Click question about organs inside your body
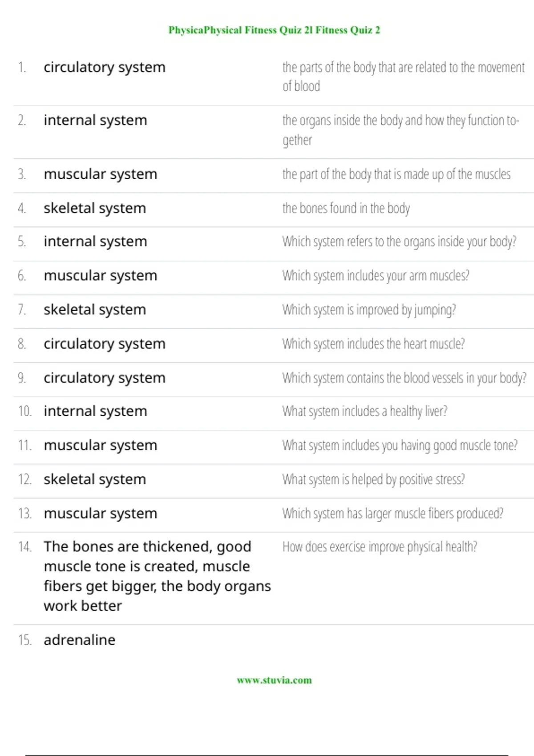Viewport: 534px width, 756px height. pyautogui.click(x=399, y=241)
